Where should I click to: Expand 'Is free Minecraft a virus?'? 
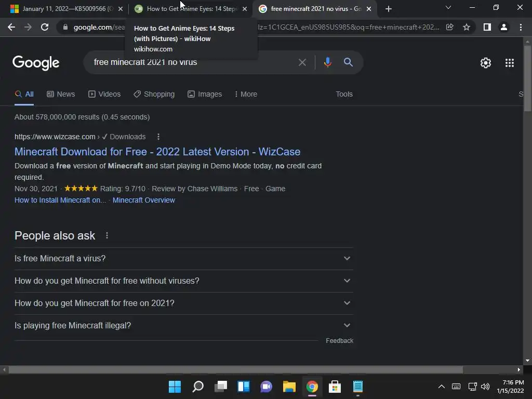(x=183, y=259)
